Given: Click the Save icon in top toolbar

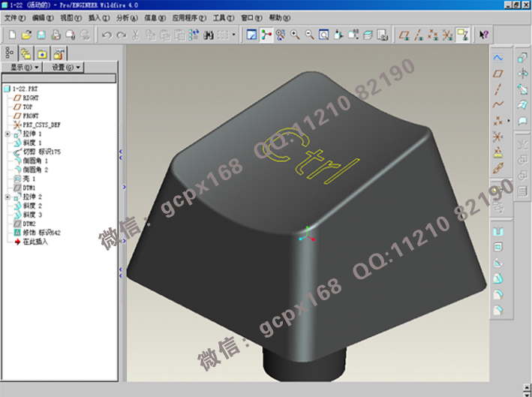Looking at the screenshot, I should tap(41, 35).
